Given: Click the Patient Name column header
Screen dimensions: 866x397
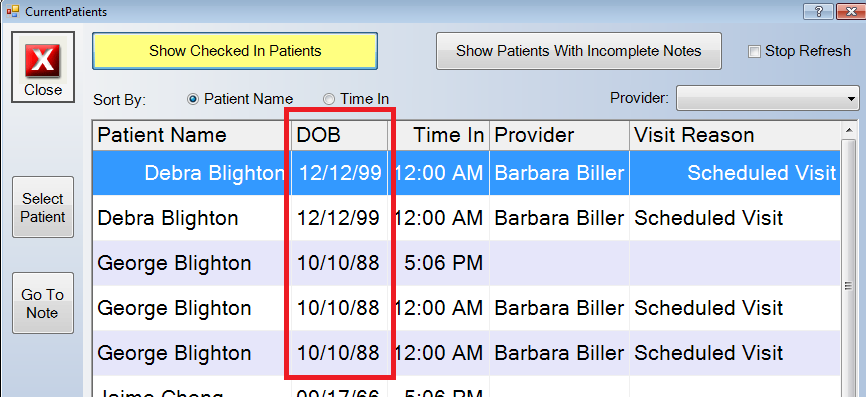Looking at the screenshot, I should tap(192, 135).
